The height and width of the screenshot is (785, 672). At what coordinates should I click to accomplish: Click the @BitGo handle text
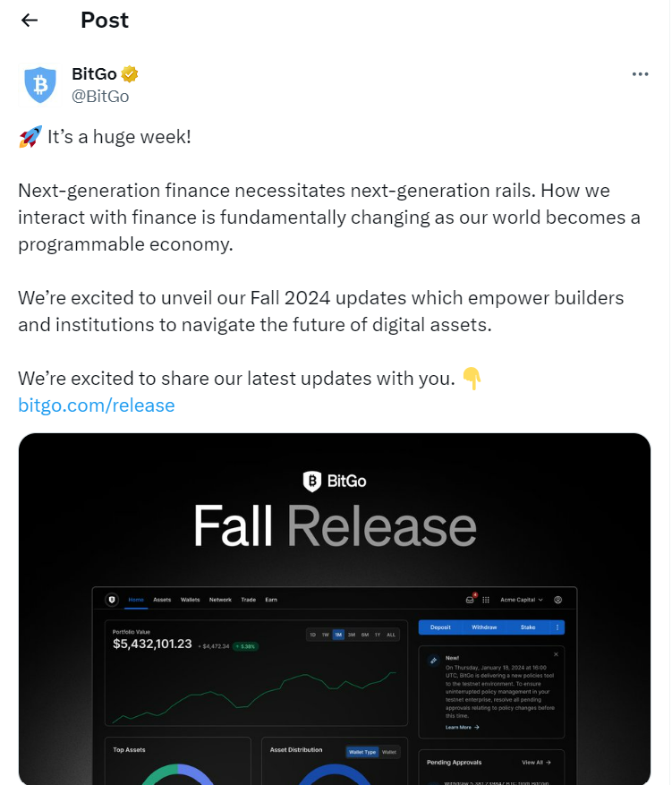(100, 96)
